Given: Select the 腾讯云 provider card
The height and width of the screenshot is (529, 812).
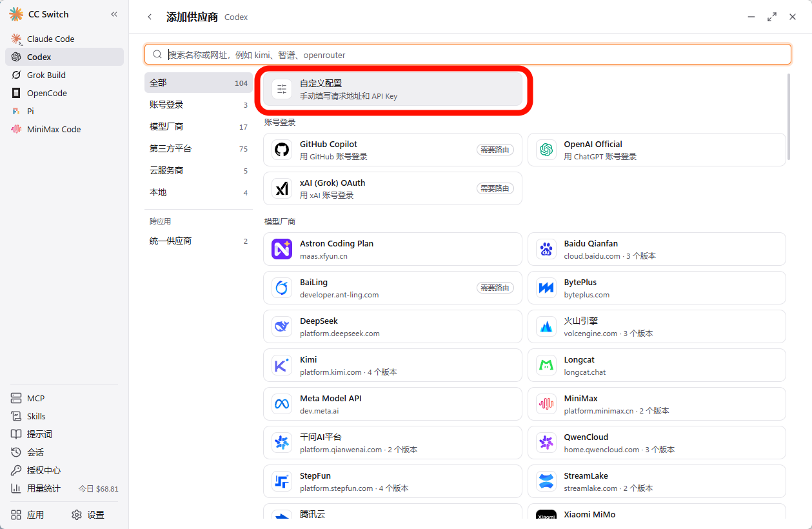Looking at the screenshot, I should coord(393,512).
